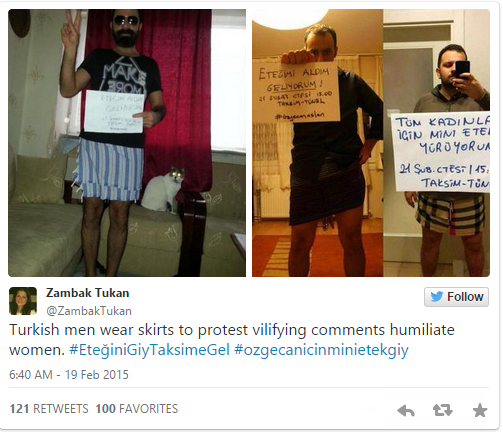The width and height of the screenshot is (503, 432).
Task: Click the reply arrow icon
Action: coord(406,410)
